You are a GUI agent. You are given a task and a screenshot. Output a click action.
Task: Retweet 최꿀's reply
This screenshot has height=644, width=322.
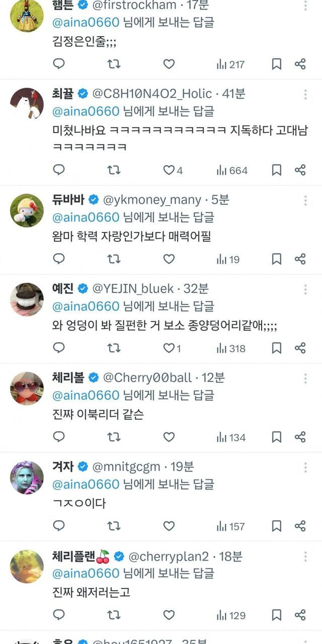click(114, 171)
